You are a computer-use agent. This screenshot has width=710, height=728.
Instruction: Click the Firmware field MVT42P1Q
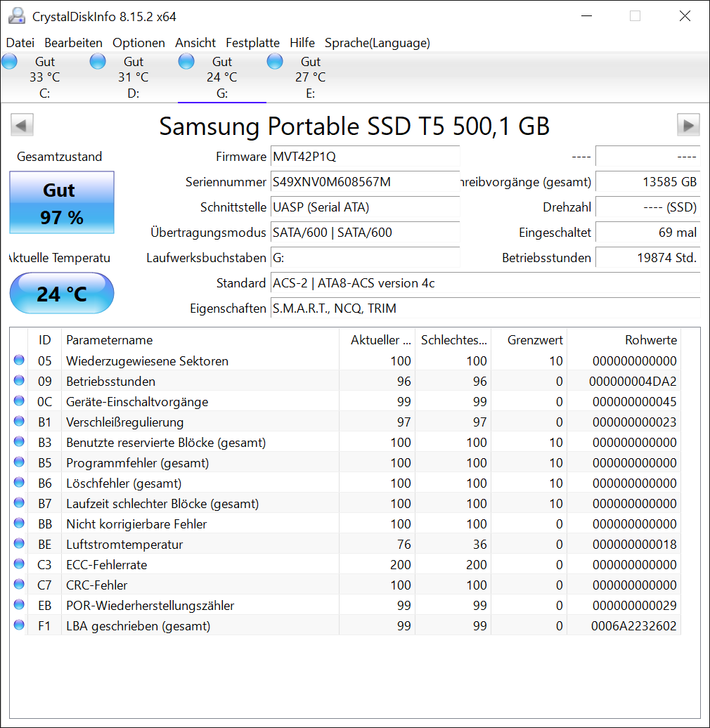365,157
